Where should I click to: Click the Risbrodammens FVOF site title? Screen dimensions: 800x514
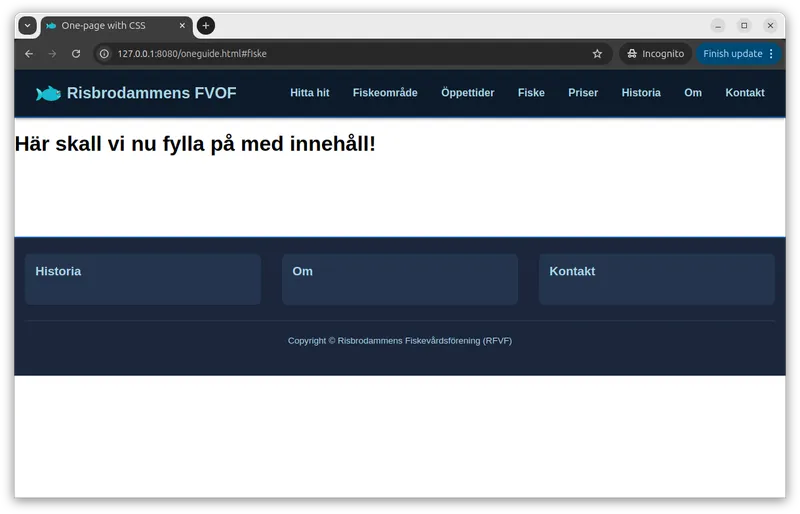151,93
